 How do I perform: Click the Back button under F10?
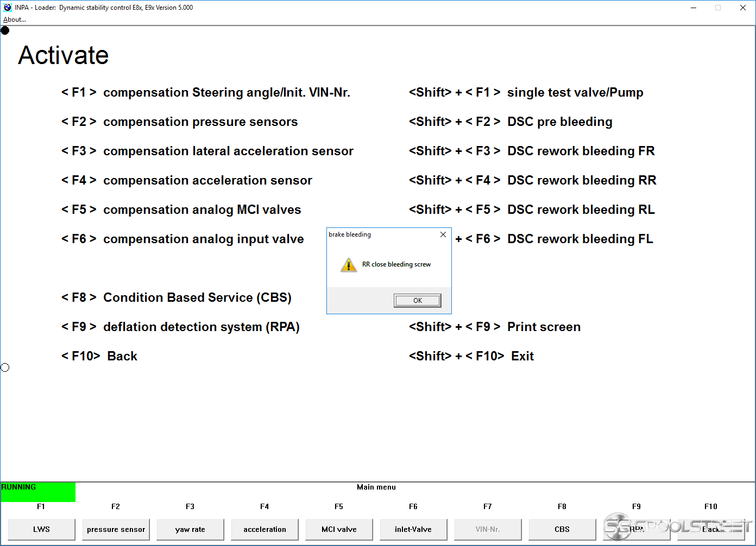click(x=711, y=529)
